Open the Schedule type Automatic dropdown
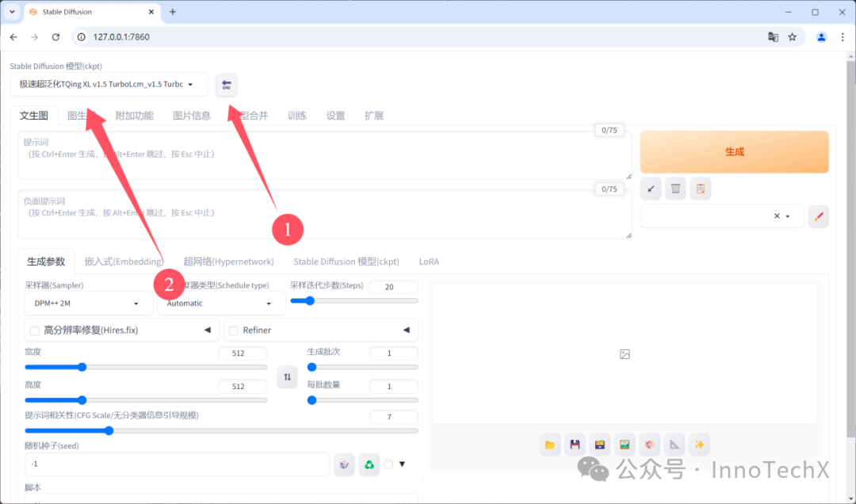Screen dimensions: 856x504 pos(221,303)
